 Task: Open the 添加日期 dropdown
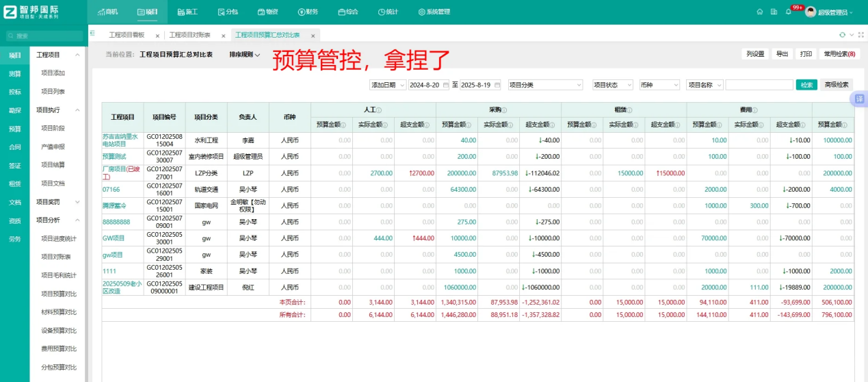coord(387,85)
